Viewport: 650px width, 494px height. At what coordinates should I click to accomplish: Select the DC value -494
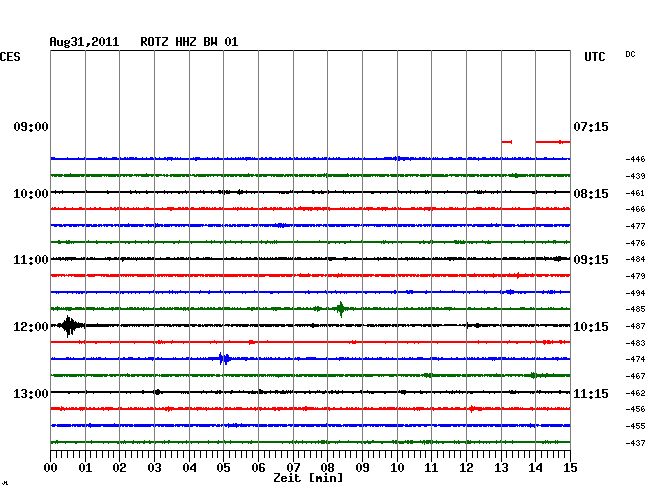(x=635, y=293)
